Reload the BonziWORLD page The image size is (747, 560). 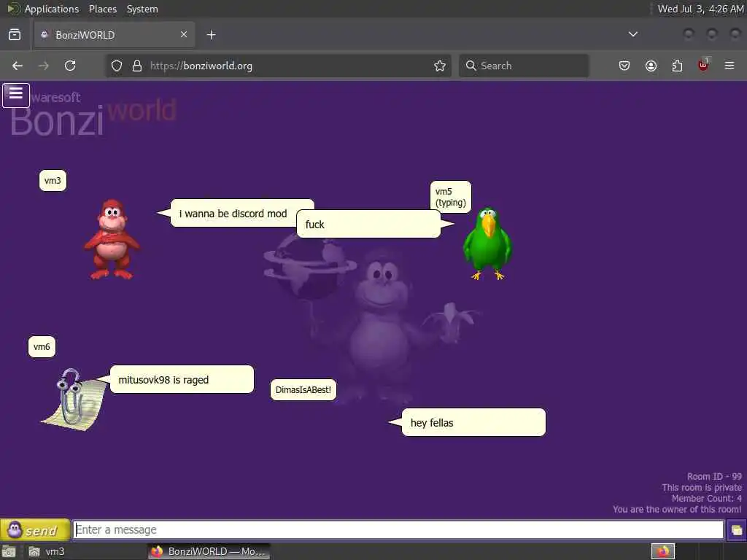[70, 66]
